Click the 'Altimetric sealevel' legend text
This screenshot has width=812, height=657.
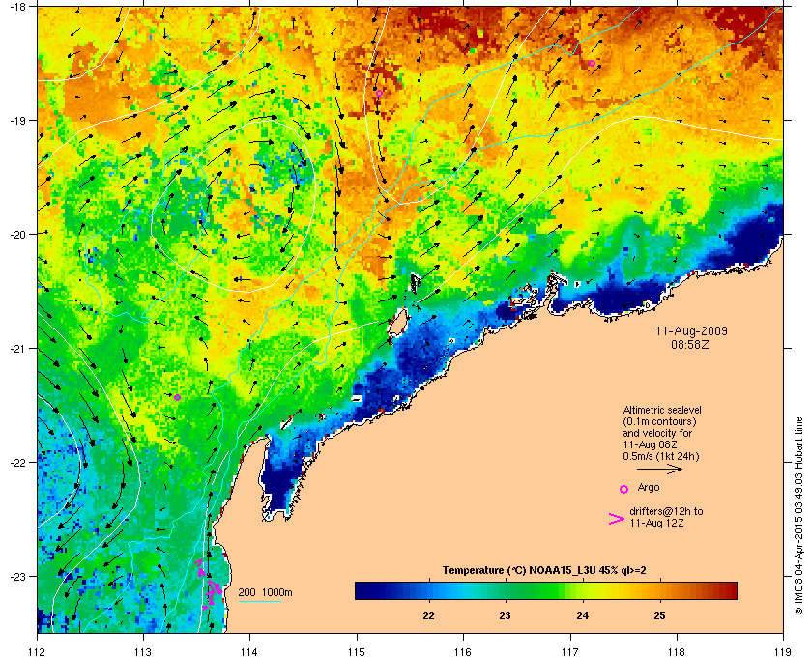click(x=662, y=410)
